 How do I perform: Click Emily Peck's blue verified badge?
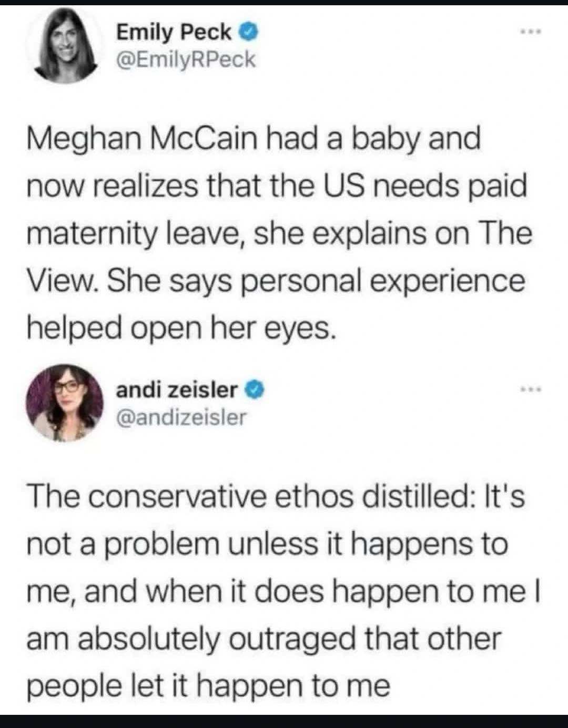point(249,33)
